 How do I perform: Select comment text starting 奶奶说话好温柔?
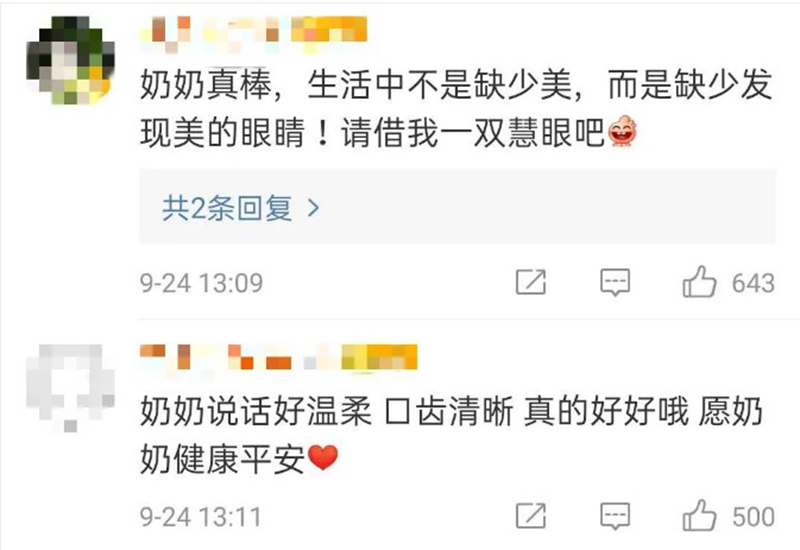[451, 434]
